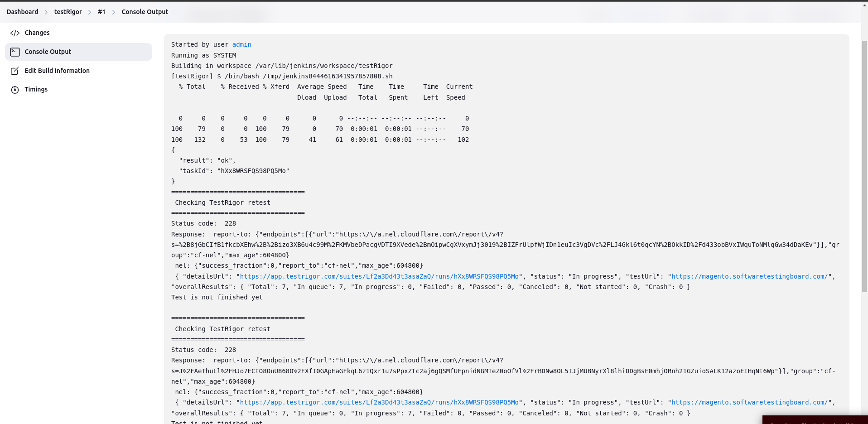This screenshot has width=868, height=424.
Task: Open build #1 breadcrumb link
Action: click(x=101, y=12)
